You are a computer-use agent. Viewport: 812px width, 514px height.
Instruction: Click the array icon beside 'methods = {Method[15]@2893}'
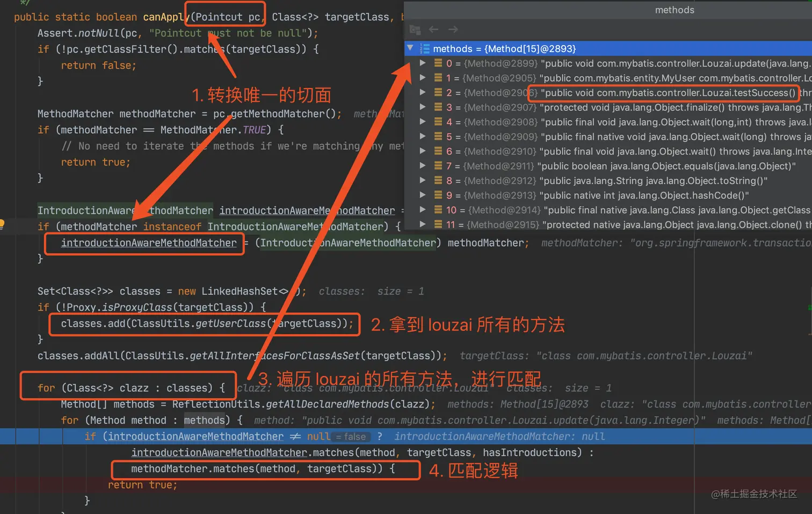[x=424, y=48]
